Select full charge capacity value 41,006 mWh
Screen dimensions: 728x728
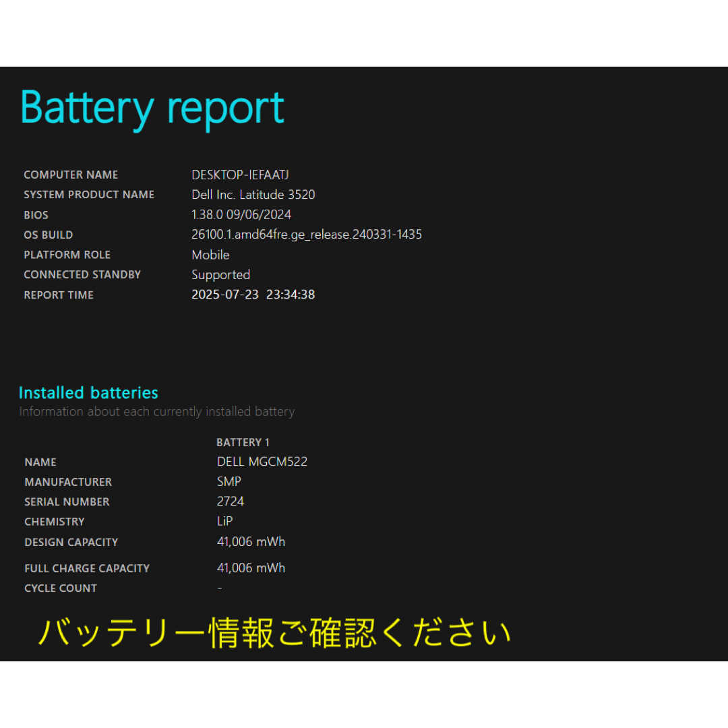[251, 568]
